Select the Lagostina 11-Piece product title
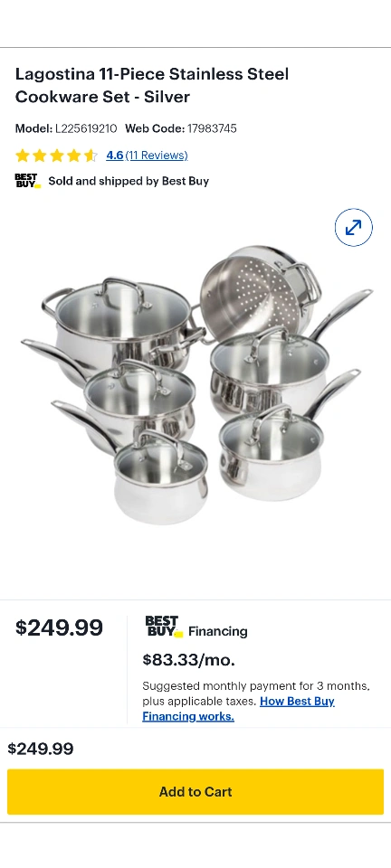This screenshot has height=868, width=391. [x=152, y=85]
